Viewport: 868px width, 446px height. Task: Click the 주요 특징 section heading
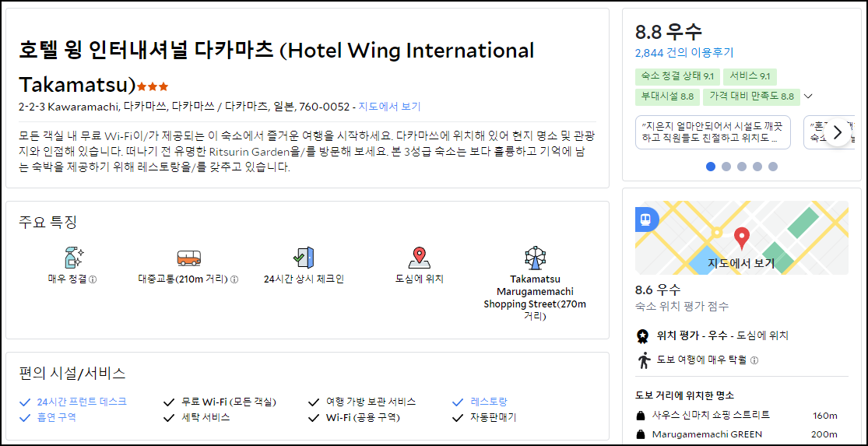pos(47,222)
